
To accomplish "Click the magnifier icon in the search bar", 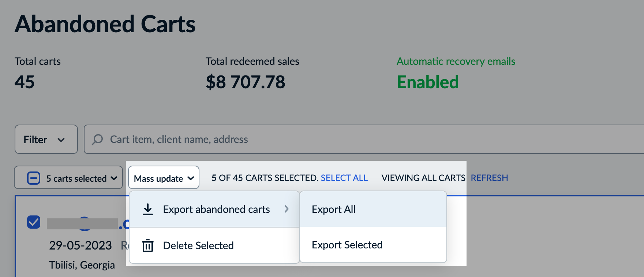I will [x=97, y=139].
